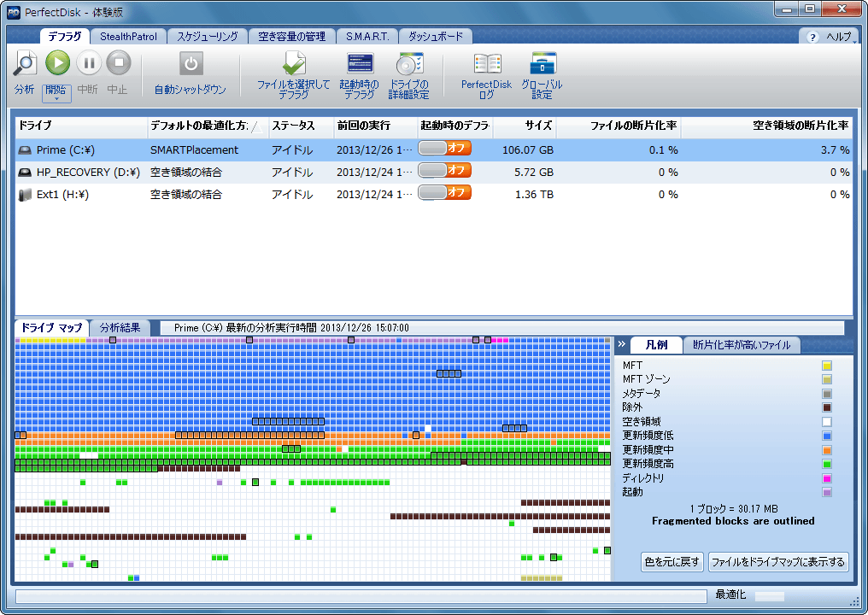Open dropdown arrow under 開始 button
This screenshot has height=615, width=868.
56,98
